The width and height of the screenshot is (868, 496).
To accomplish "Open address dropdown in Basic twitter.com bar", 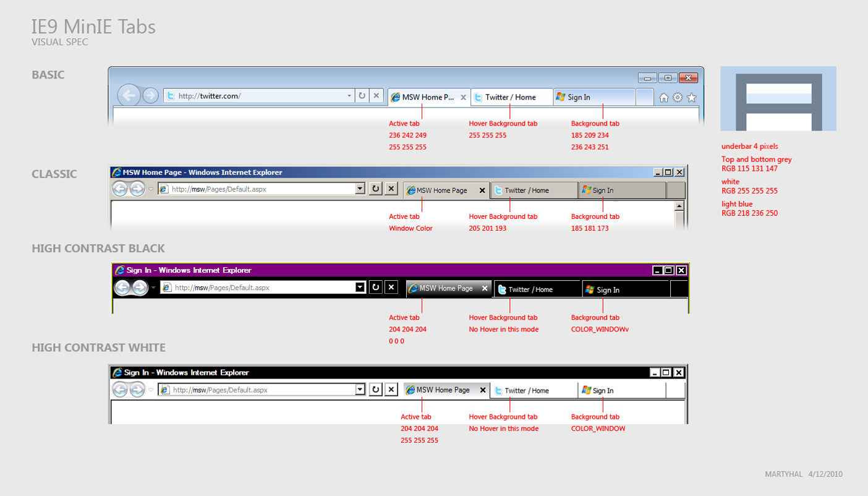I will (349, 96).
